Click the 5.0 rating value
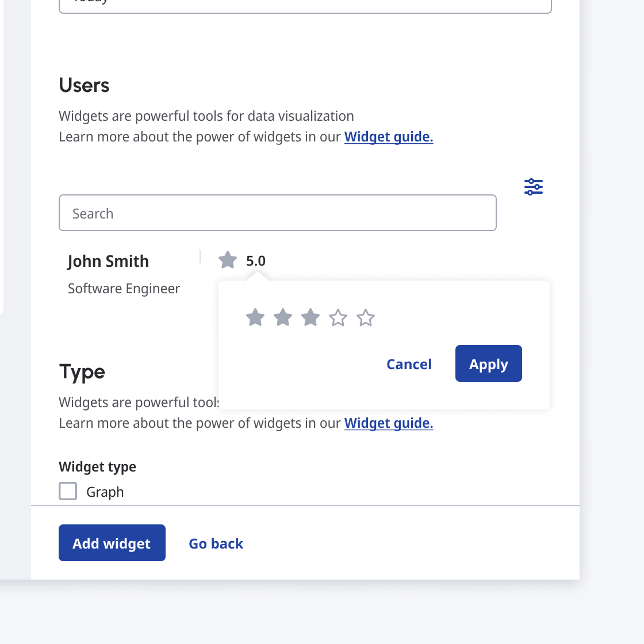Screen dimensions: 644x644 pyautogui.click(x=256, y=261)
